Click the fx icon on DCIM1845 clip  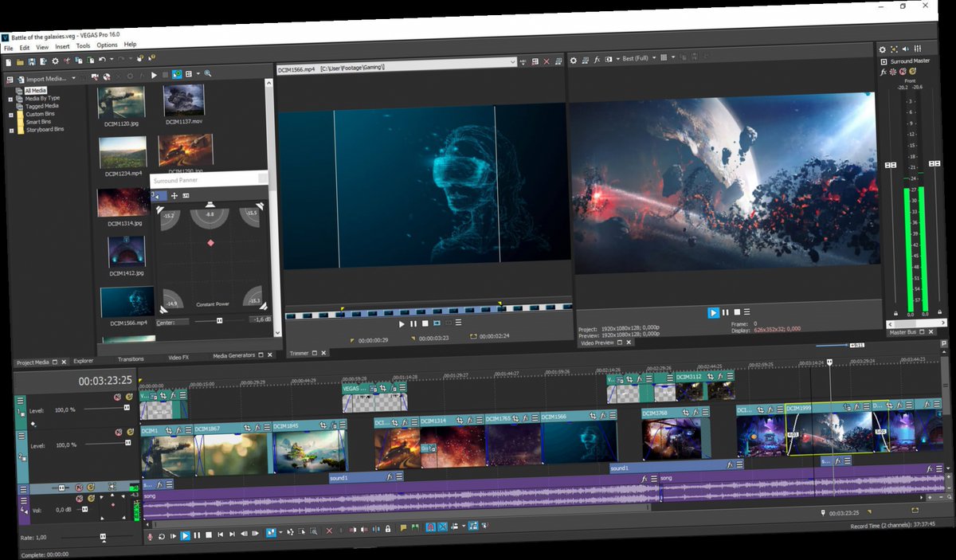pos(334,425)
